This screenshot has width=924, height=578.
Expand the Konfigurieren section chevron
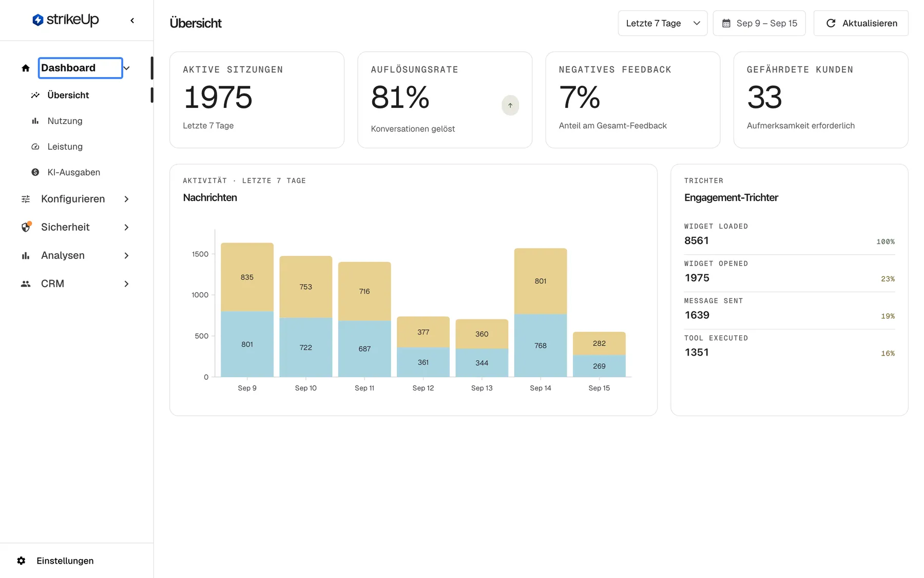point(127,199)
